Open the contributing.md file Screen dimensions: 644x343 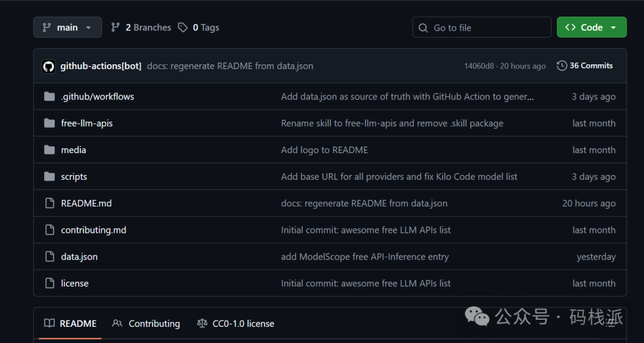click(x=94, y=230)
